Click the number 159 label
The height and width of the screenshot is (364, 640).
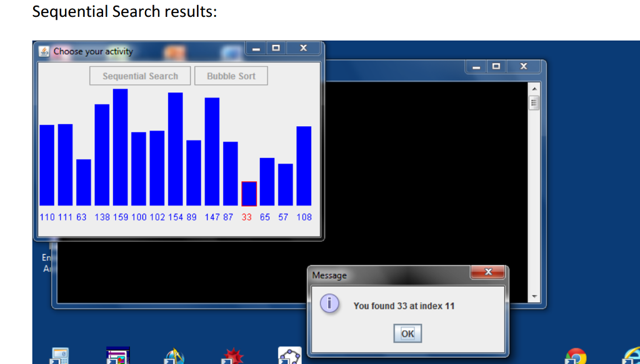point(121,217)
